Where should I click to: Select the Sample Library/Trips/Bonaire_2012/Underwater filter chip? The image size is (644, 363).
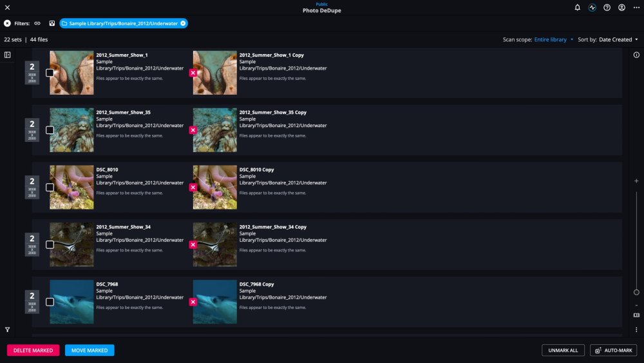123,23
